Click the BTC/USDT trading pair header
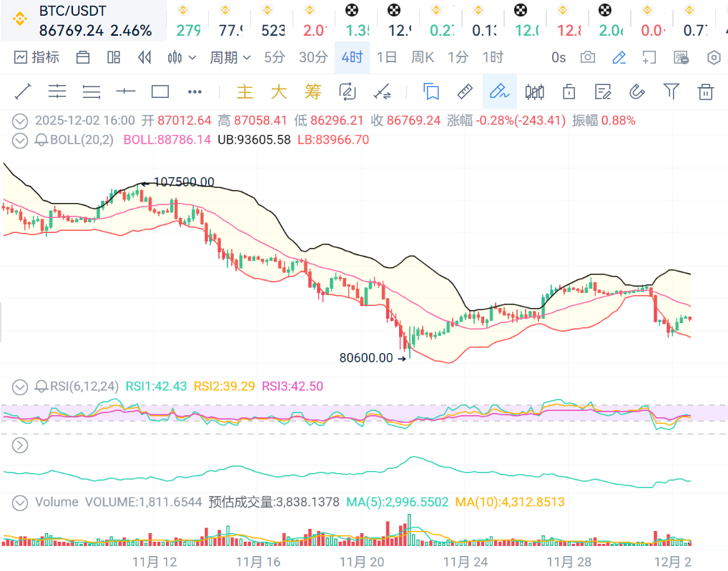This screenshot has height=571, width=728. [x=72, y=13]
